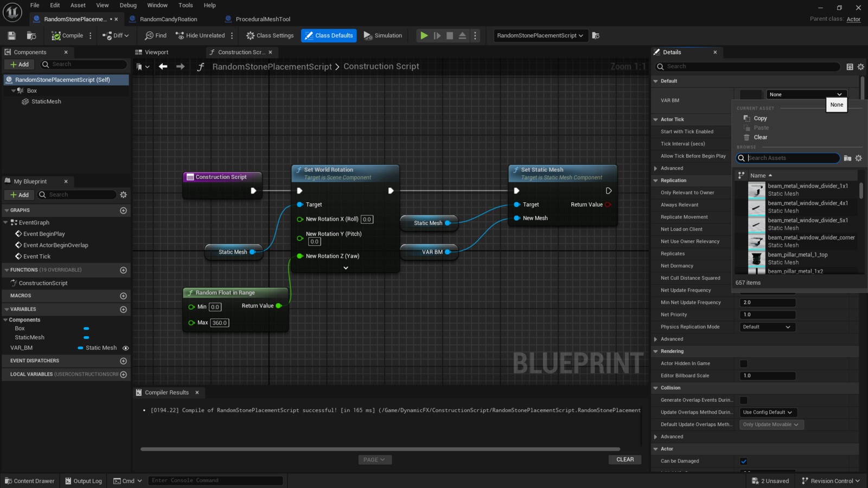Open Class Settings
868x488 pixels.
270,36
